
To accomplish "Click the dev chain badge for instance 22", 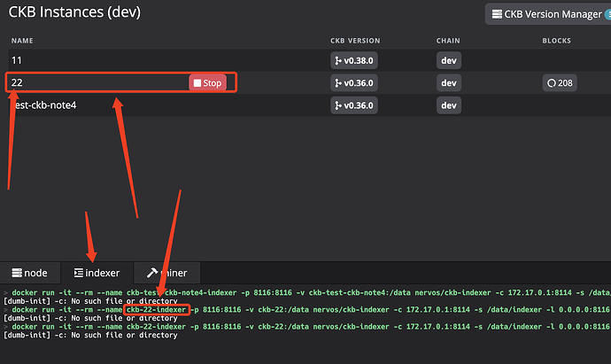I will pyautogui.click(x=449, y=83).
